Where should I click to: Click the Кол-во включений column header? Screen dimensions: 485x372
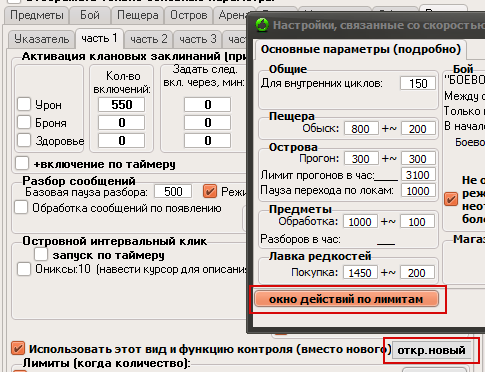tap(122, 83)
